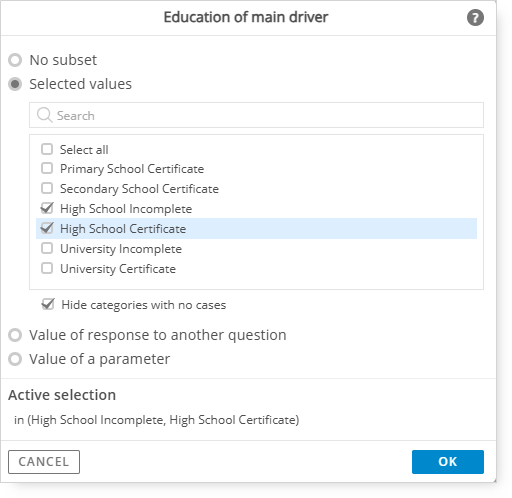Click the active selection summary text
This screenshot has height=498, width=512.
[x=157, y=420]
